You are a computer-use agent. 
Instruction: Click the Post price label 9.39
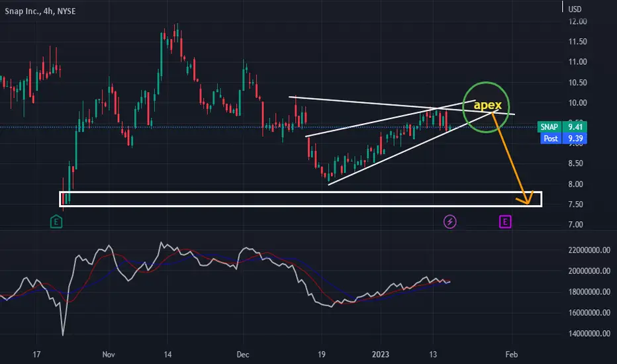point(563,138)
